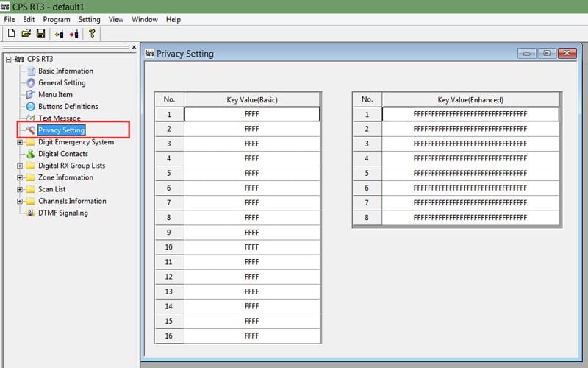The image size is (588, 368).
Task: Click the Key Value(Basic) column header
Action: (252, 100)
